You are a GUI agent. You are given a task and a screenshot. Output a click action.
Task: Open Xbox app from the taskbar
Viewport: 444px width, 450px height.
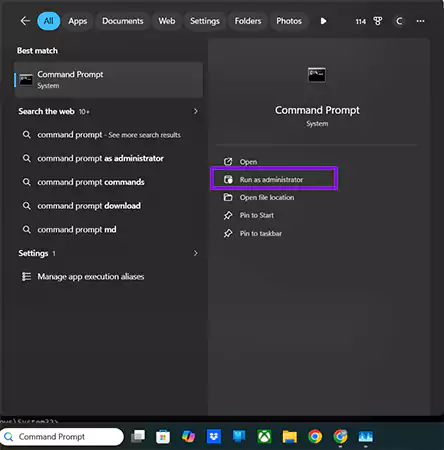point(264,436)
